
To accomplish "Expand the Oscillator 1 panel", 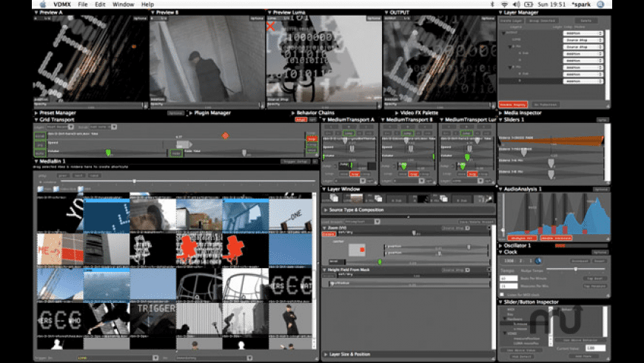I will [x=500, y=245].
